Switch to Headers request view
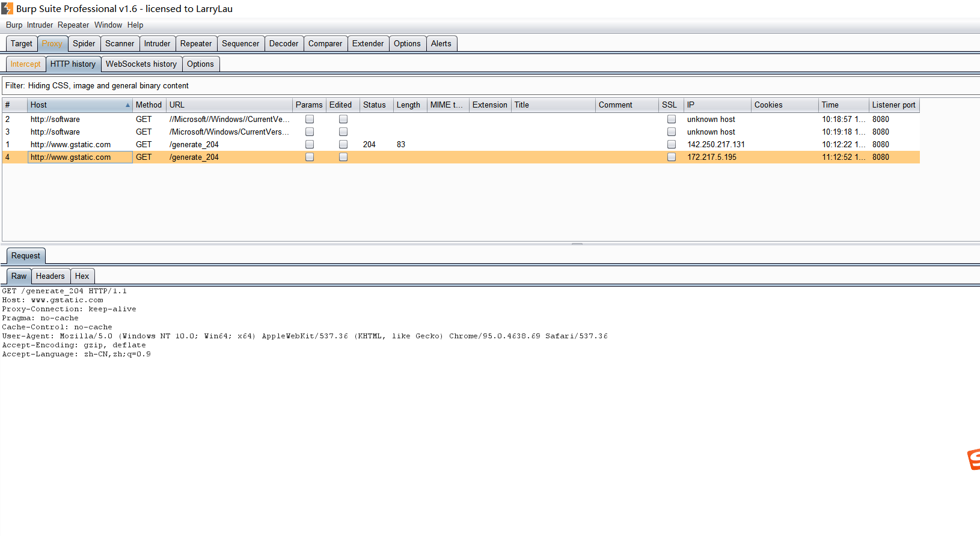Viewport: 980px width, 536px height. (x=51, y=276)
